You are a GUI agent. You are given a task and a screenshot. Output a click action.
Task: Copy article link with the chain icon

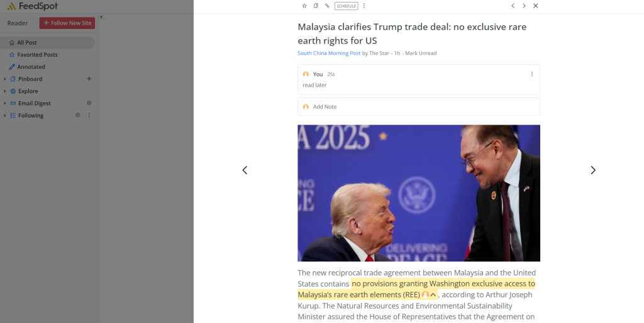327,6
